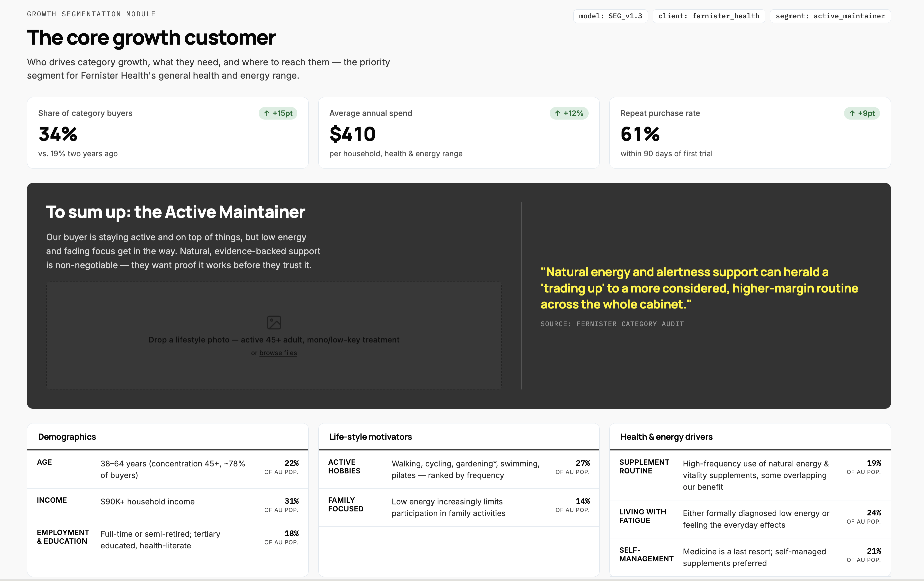
Task: Click the model: SEG_v1.3 tag
Action: 611,16
